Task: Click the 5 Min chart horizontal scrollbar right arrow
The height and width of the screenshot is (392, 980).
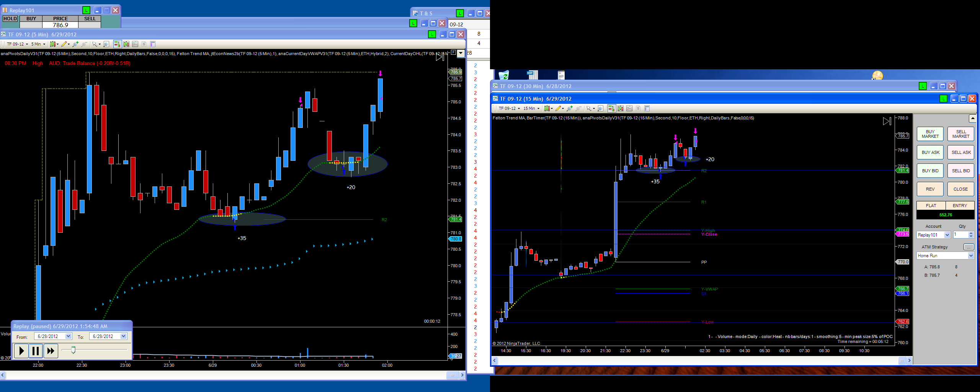Action: [x=462, y=375]
